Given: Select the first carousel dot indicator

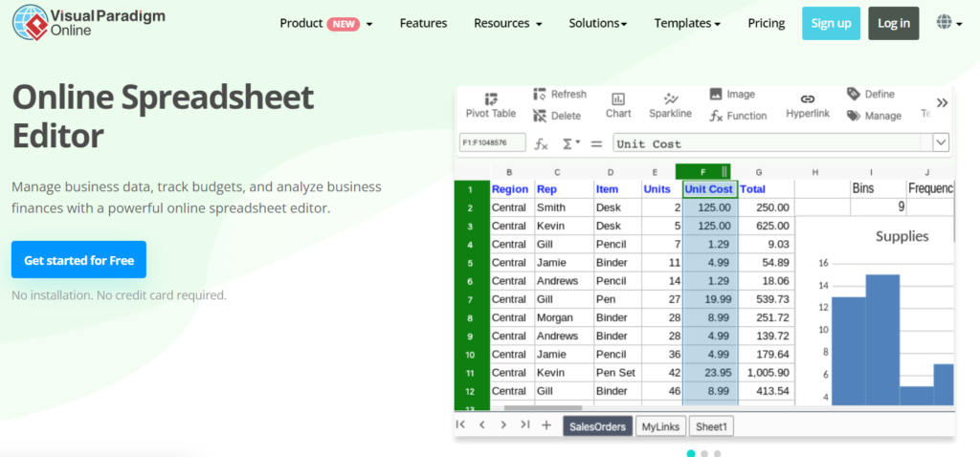Looking at the screenshot, I should point(691,453).
